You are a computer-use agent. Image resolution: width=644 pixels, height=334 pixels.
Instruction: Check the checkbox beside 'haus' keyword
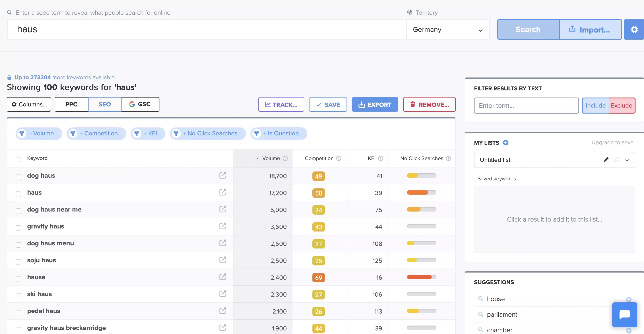point(18,194)
